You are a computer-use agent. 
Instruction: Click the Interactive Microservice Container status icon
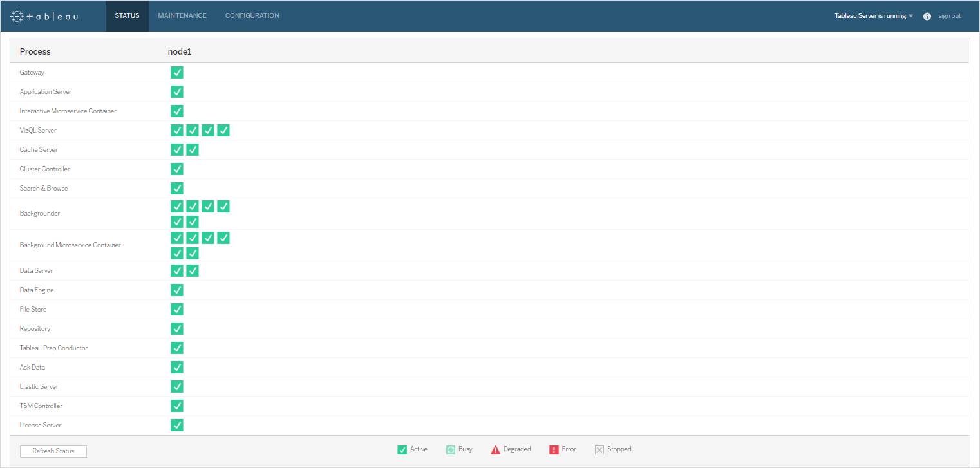click(x=177, y=111)
